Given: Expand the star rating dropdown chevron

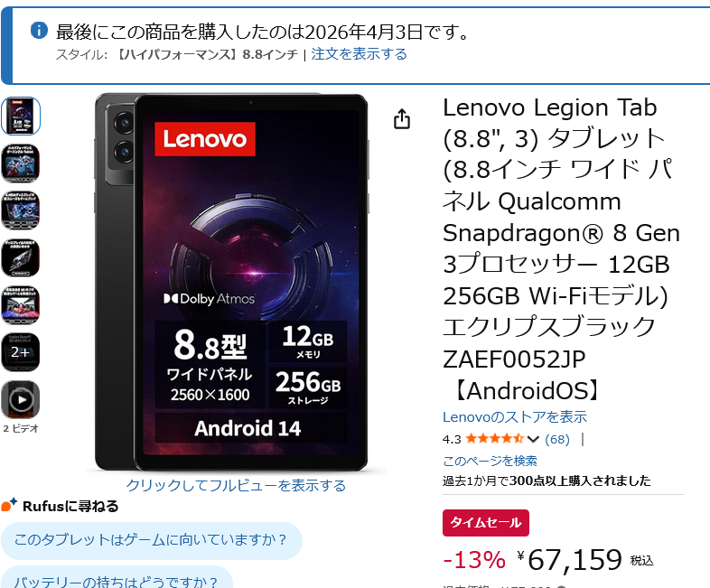Looking at the screenshot, I should (533, 439).
